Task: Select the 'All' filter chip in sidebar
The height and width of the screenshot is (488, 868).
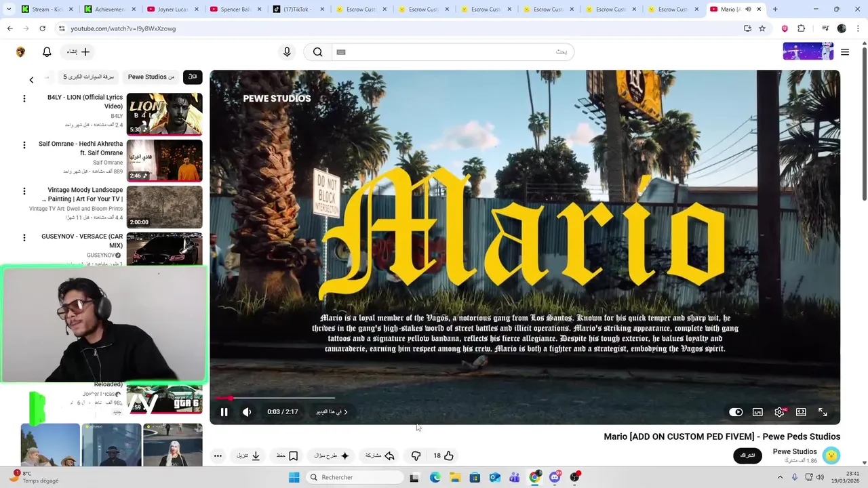Action: 193,77
